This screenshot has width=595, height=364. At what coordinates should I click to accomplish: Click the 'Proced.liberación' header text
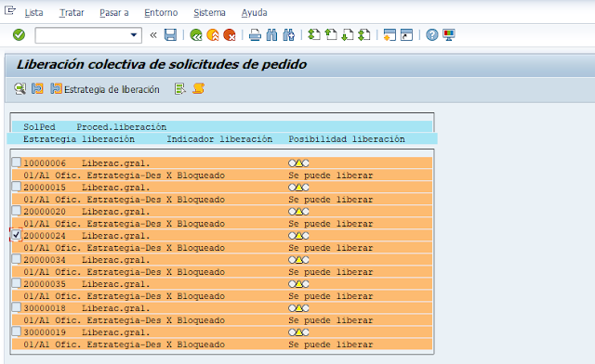(x=122, y=127)
